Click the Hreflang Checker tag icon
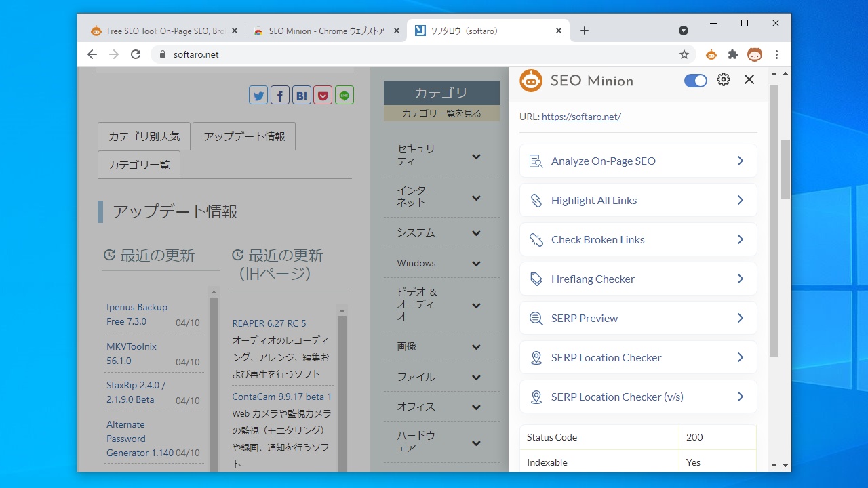The width and height of the screenshot is (868, 488). click(536, 279)
